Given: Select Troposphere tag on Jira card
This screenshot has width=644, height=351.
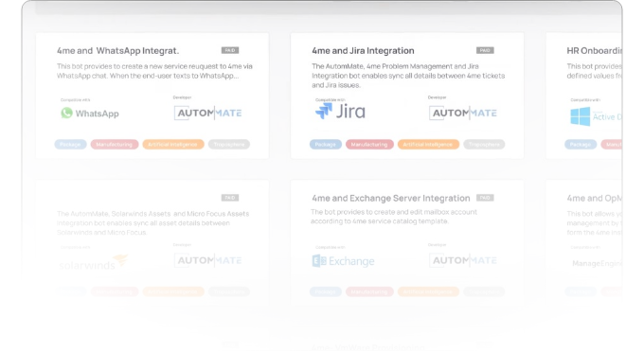Looking at the screenshot, I should click(x=484, y=145).
